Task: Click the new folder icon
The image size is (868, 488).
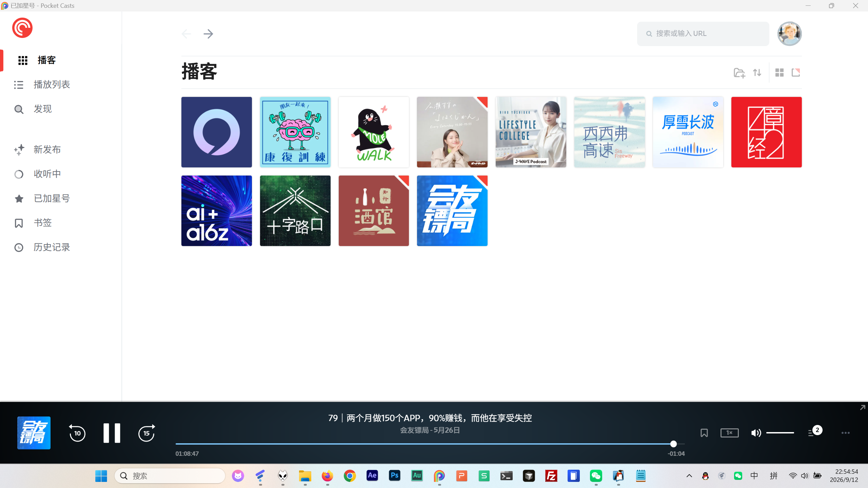Action: pyautogui.click(x=739, y=73)
